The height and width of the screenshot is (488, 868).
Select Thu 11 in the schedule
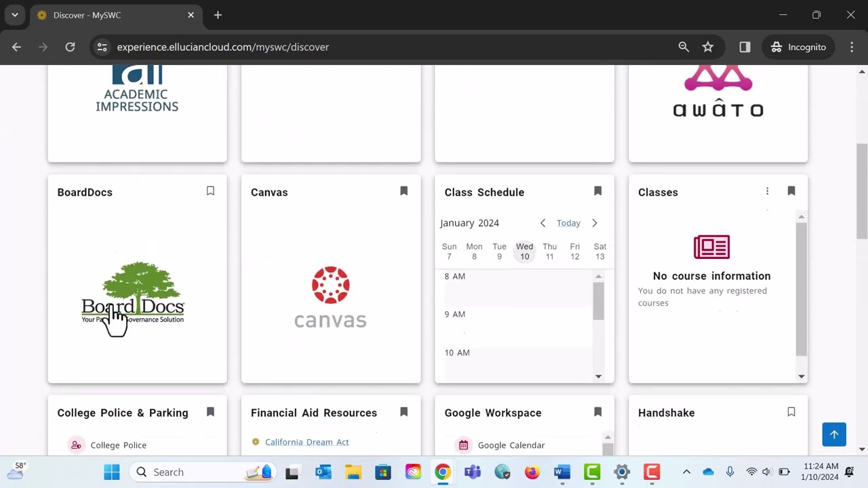[550, 251]
